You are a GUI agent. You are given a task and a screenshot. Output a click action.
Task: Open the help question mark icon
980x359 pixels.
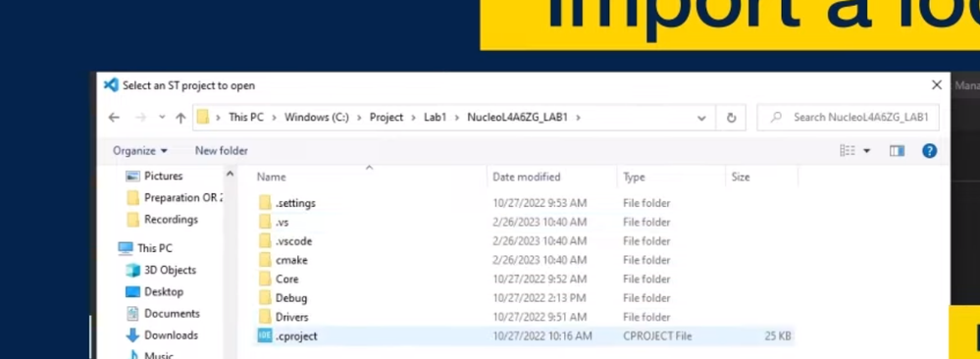tap(929, 151)
